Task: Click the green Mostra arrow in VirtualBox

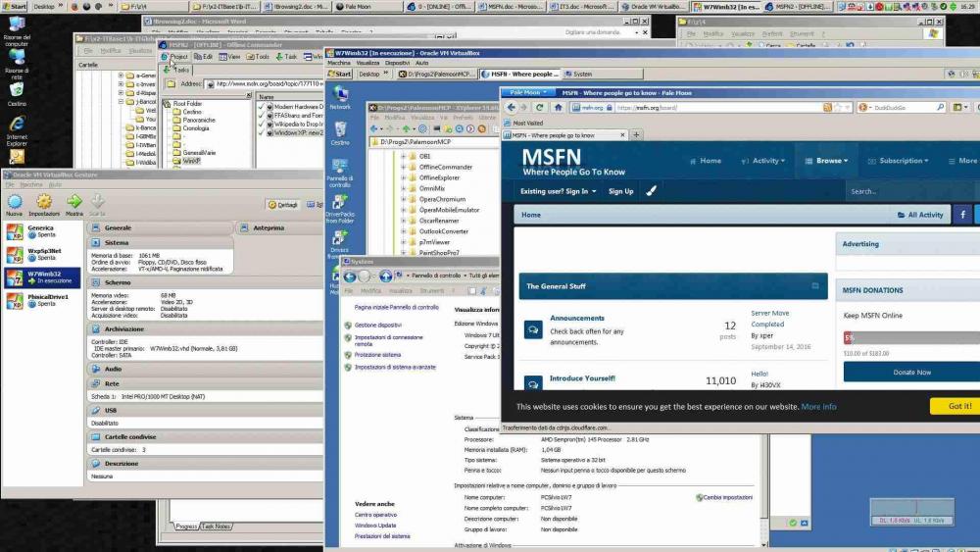Action: (74, 204)
